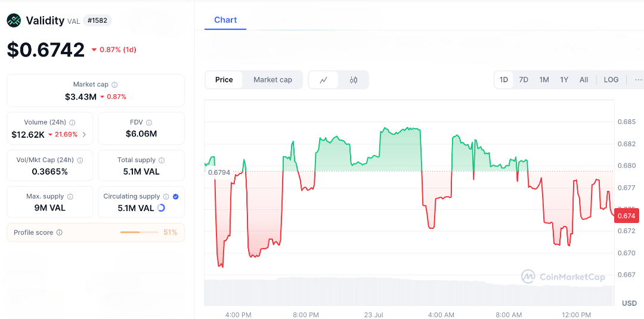
Task: Click the Validity logo icon
Action: click(14, 21)
